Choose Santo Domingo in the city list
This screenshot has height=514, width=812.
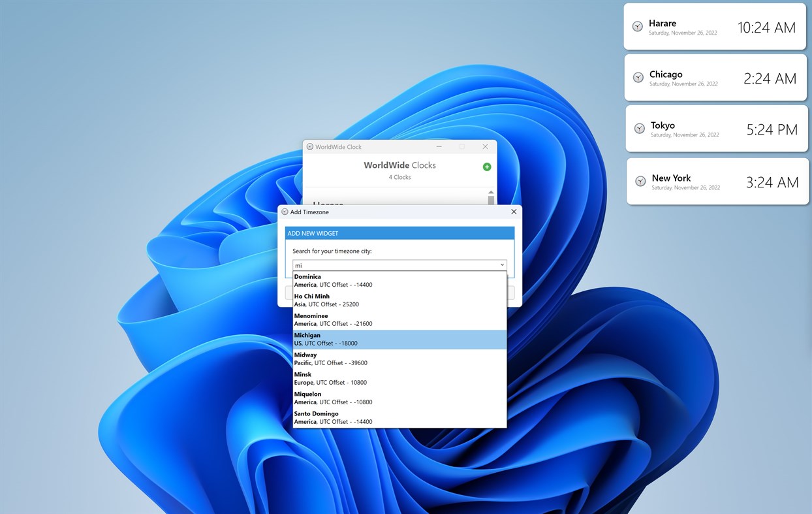pyautogui.click(x=392, y=417)
